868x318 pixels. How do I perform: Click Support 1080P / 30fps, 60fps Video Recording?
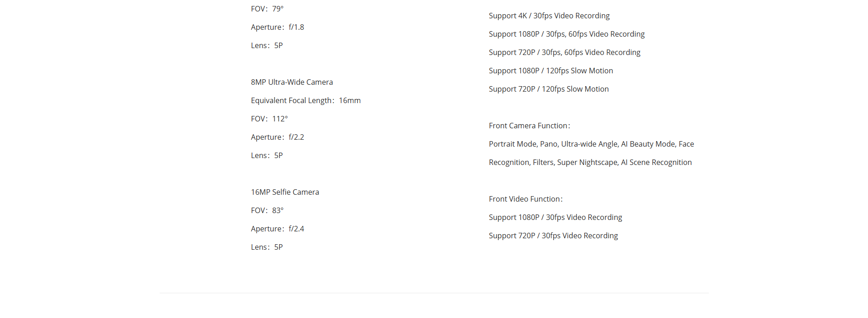pos(566,34)
